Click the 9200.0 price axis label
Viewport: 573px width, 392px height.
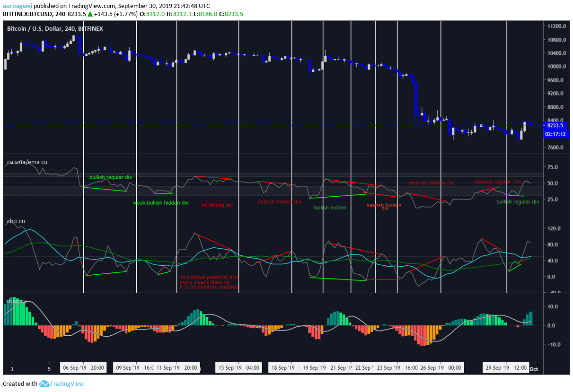click(554, 94)
